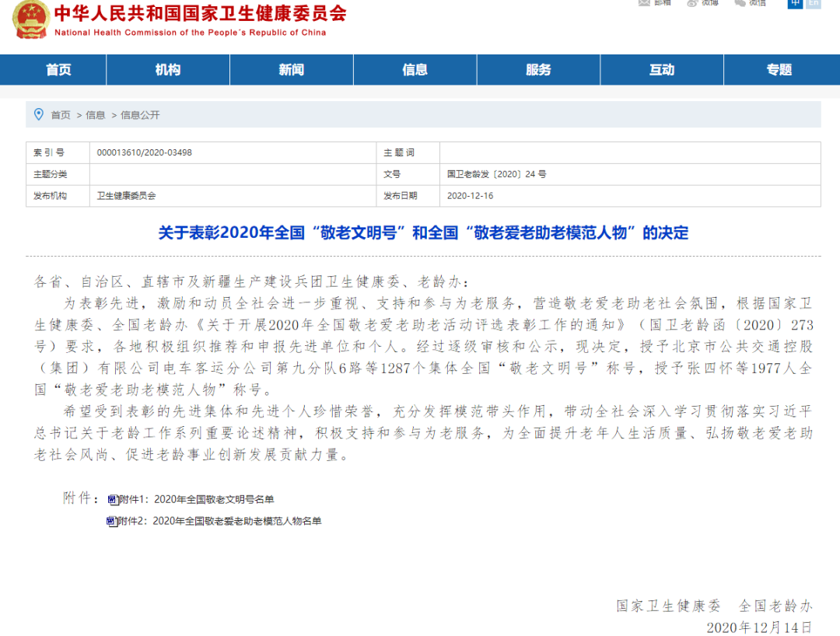Open the 服务 navigation tab
Image resolution: width=840 pixels, height=636 pixels.
click(538, 70)
